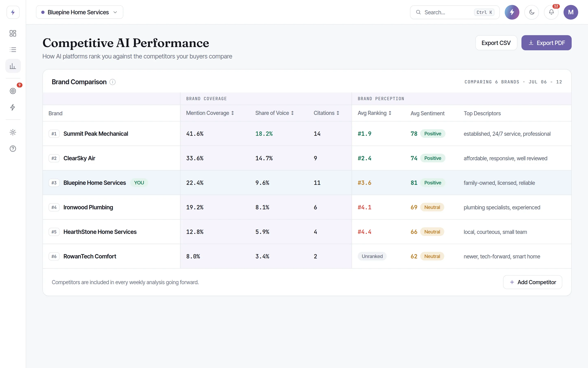Toggle dark mode with the moon icon
Viewport: 588px width, 368px height.
click(532, 12)
